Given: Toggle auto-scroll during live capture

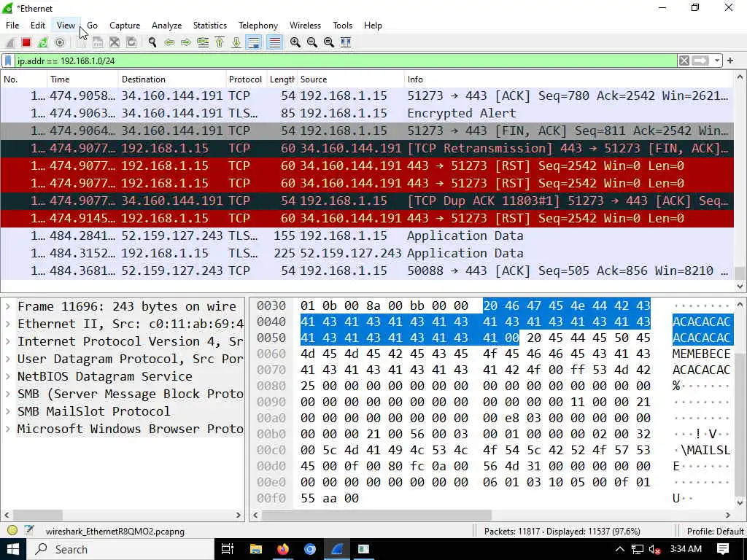Looking at the screenshot, I should (x=254, y=42).
